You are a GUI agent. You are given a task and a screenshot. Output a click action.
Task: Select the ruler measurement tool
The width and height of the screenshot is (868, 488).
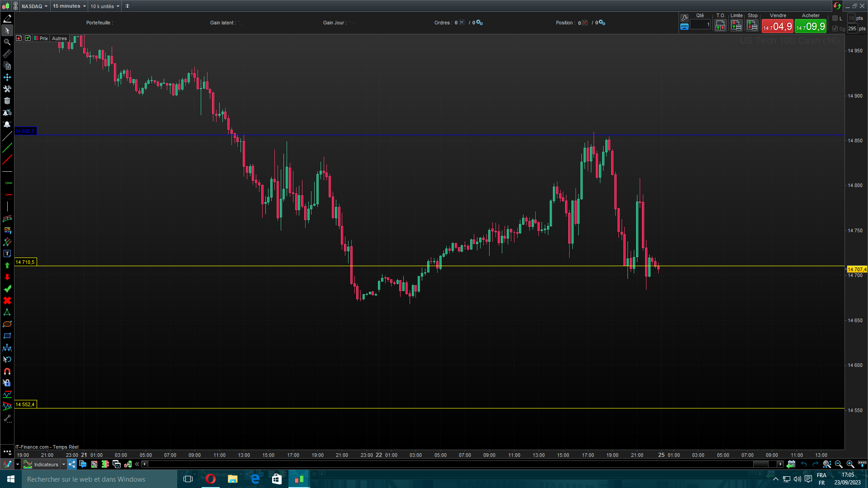pyautogui.click(x=7, y=54)
